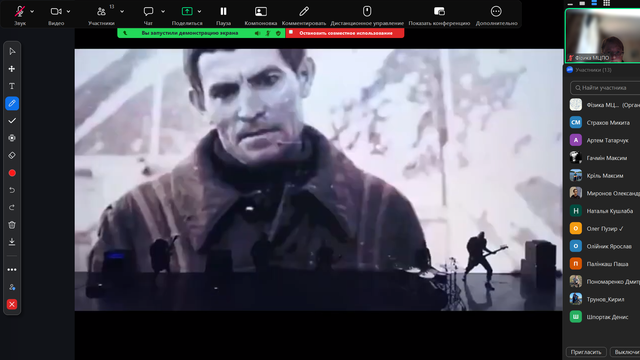Viewport: 640px width, 360px height.
Task: Select participant Олійник Ярослав
Action: (x=604, y=246)
